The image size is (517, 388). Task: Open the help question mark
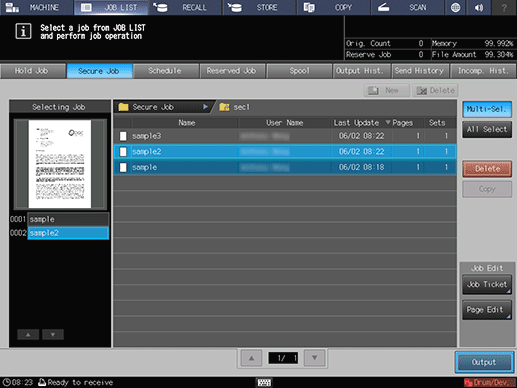pos(504,7)
